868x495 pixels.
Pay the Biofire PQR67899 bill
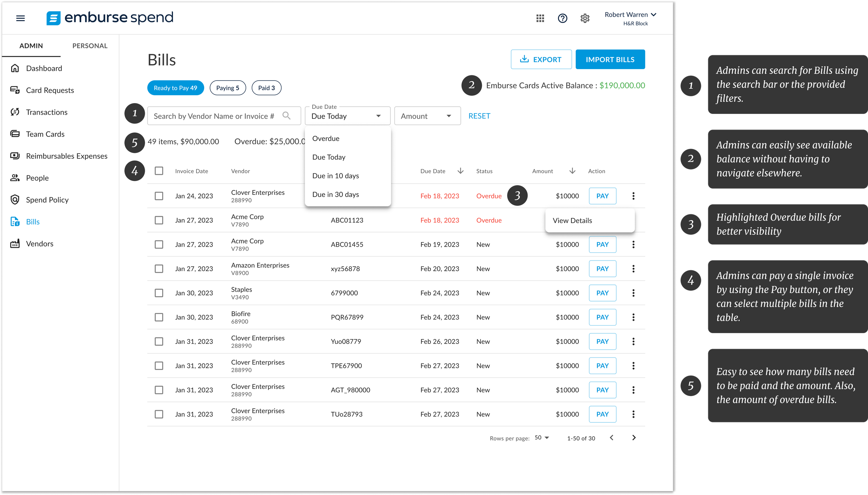(602, 317)
